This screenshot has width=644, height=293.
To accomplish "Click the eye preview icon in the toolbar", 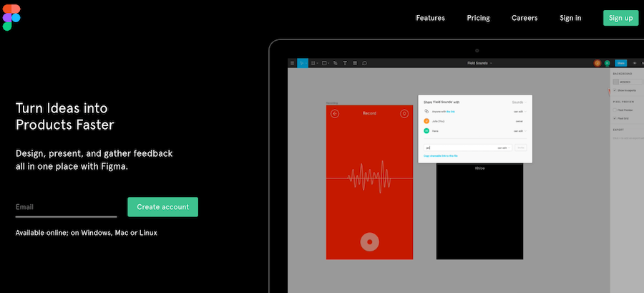I will click(x=635, y=63).
